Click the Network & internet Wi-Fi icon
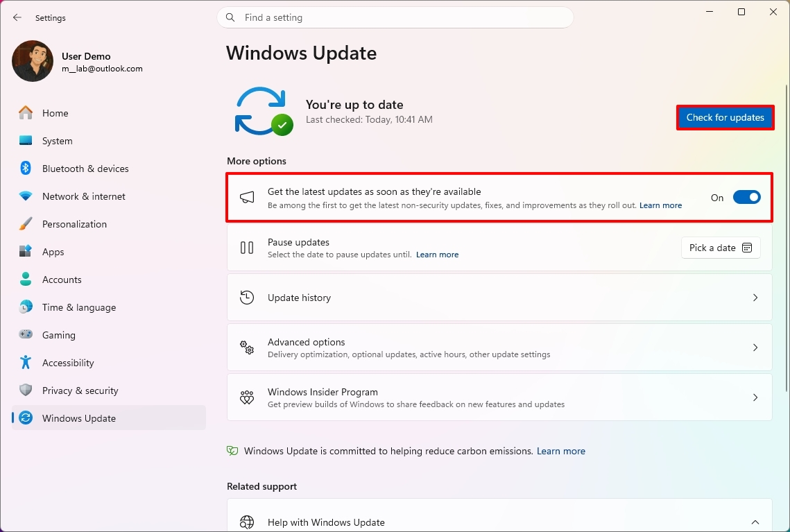 click(26, 196)
